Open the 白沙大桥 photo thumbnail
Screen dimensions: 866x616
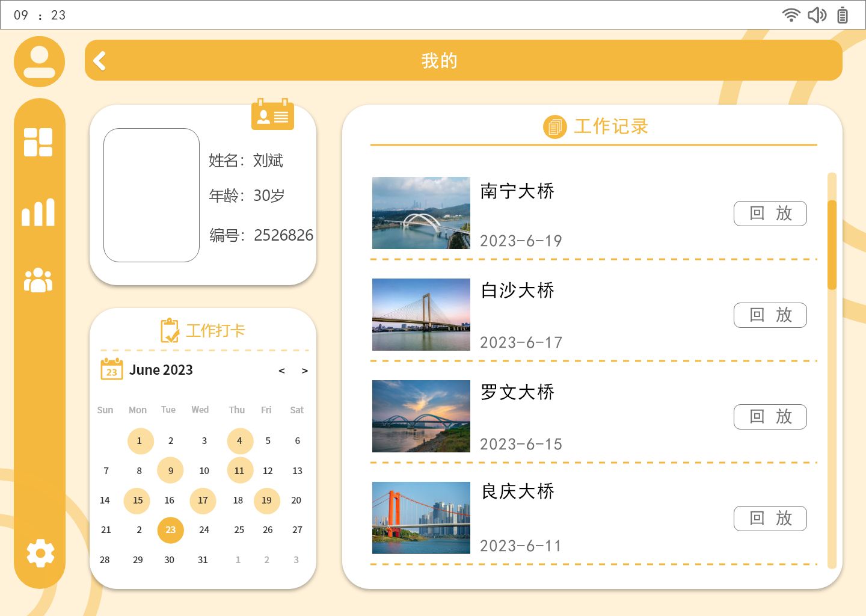tap(421, 315)
